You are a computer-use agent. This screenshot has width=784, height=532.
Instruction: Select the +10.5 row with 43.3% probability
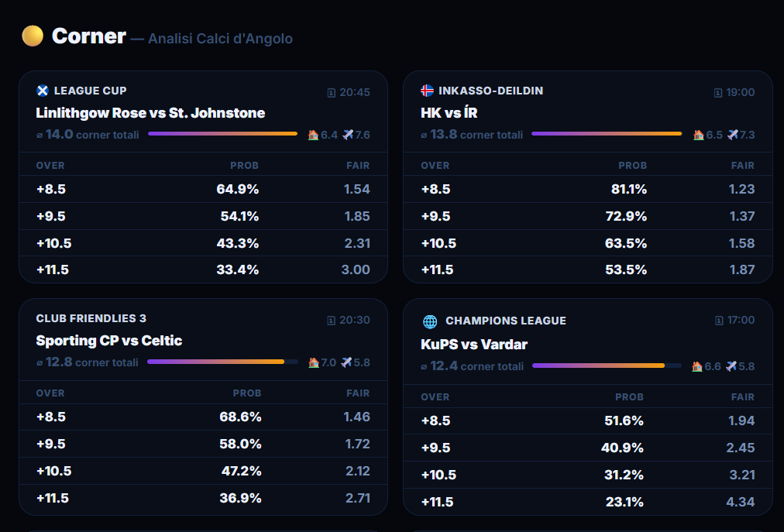(x=204, y=243)
